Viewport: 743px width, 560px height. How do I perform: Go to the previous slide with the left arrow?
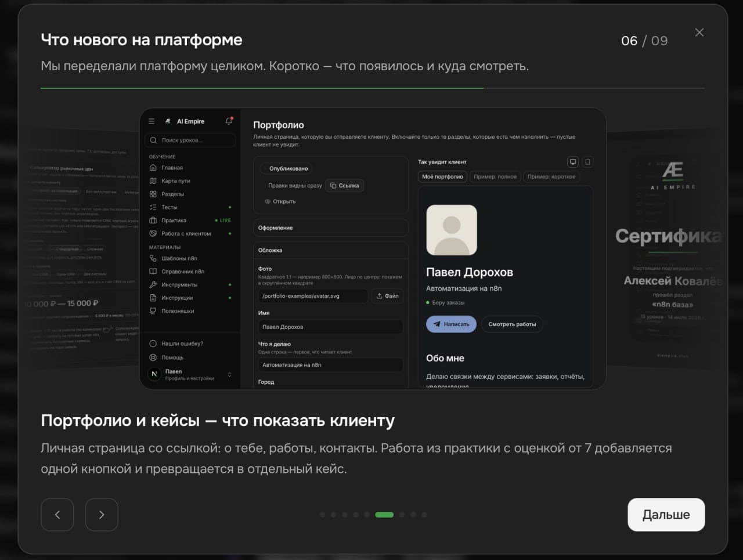[x=57, y=515]
